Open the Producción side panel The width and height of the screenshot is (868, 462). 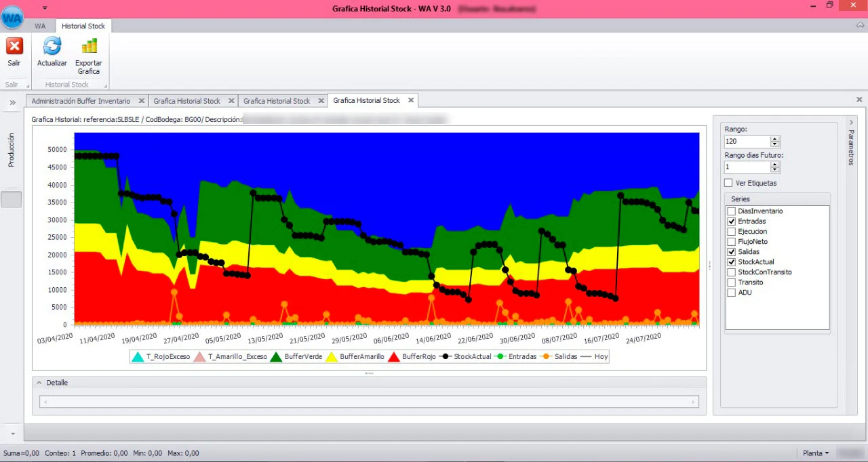12,150
